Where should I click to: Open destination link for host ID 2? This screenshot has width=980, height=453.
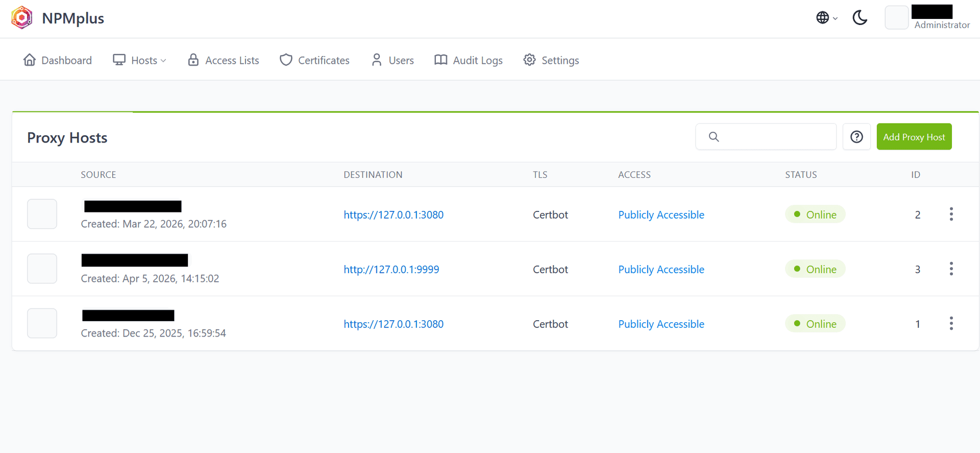tap(394, 214)
